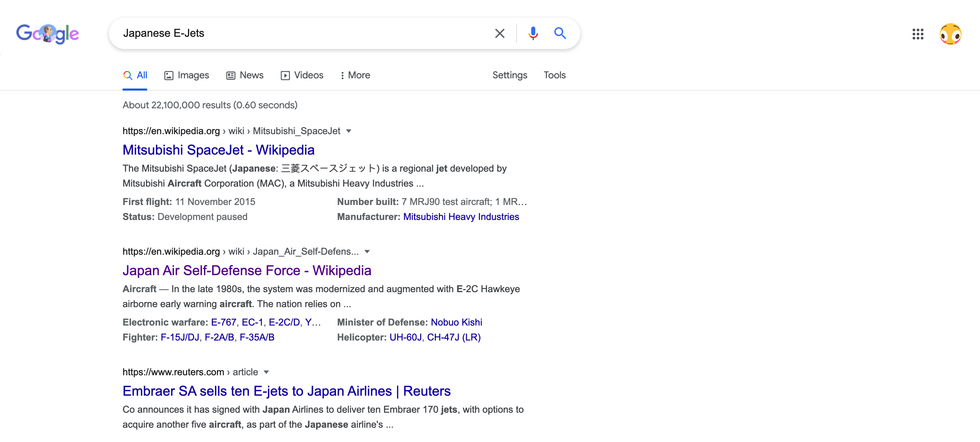Expand dropdown arrow beside reuters.com article URL
Viewport: 980px width, 442px height.
266,373
